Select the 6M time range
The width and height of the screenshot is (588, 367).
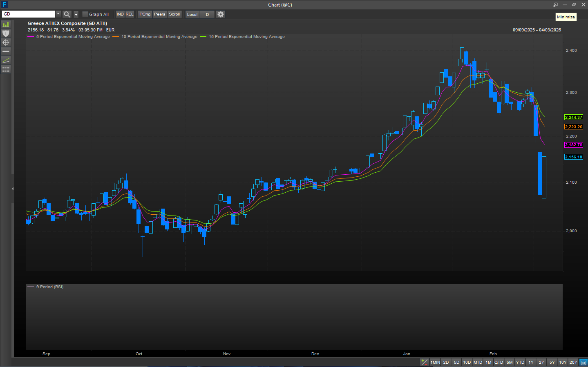(509, 363)
